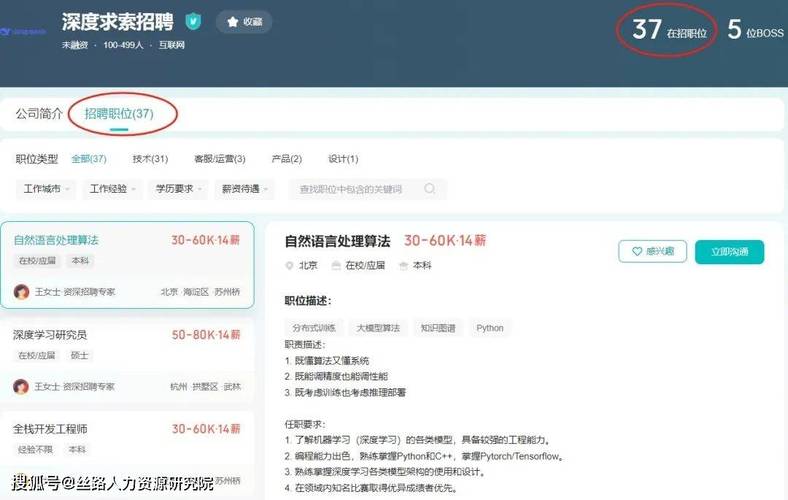
Task: Click the job keyword search field
Action: coord(367,189)
